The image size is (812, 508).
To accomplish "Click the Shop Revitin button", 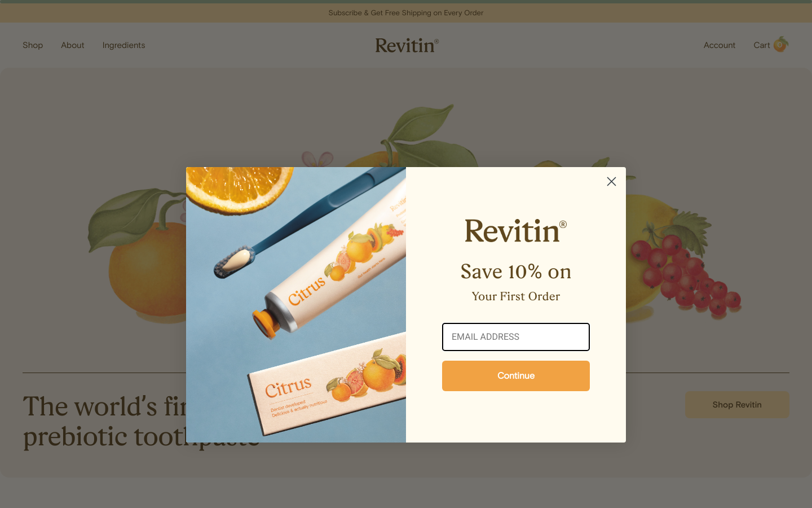I will click(x=737, y=405).
